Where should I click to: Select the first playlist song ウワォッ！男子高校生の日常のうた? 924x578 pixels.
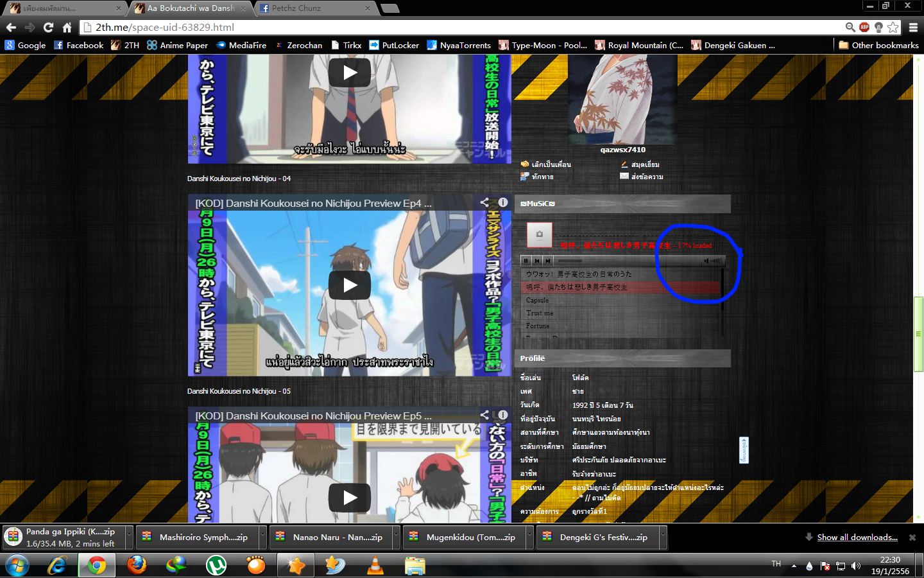620,274
